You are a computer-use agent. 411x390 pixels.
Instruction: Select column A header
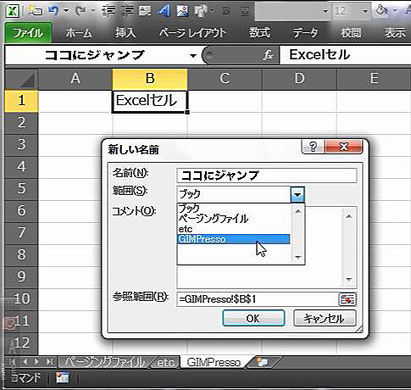point(76,79)
